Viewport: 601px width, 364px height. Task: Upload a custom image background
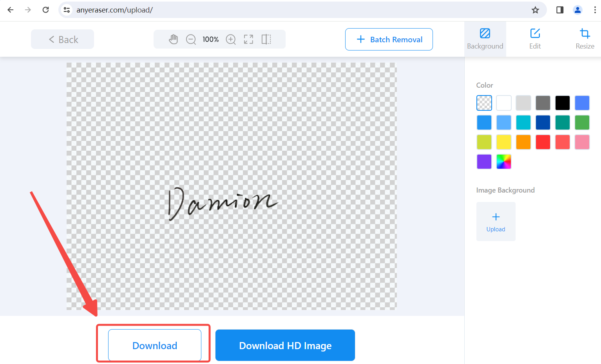[496, 222]
